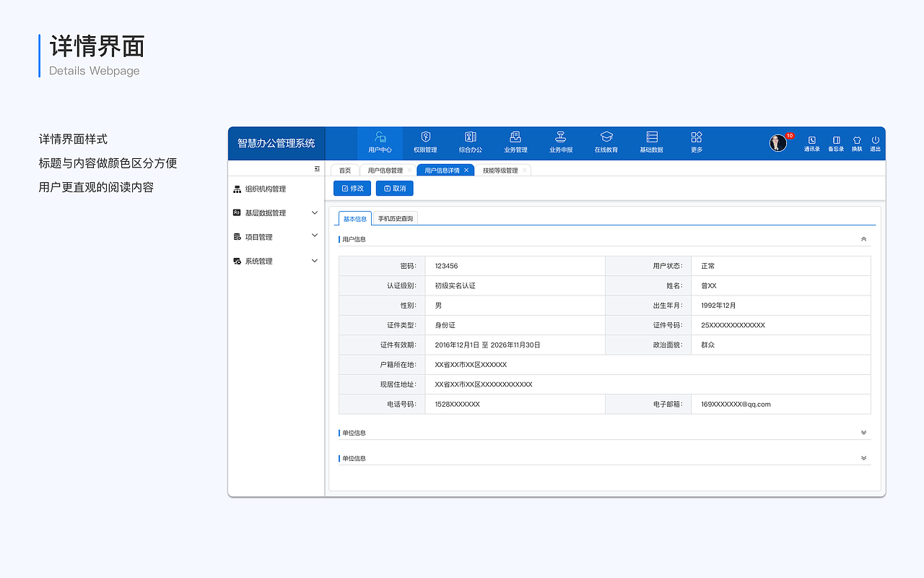This screenshot has width=924, height=578.
Task: Click the email 169XXXXXXX@qq.com
Action: point(736,404)
